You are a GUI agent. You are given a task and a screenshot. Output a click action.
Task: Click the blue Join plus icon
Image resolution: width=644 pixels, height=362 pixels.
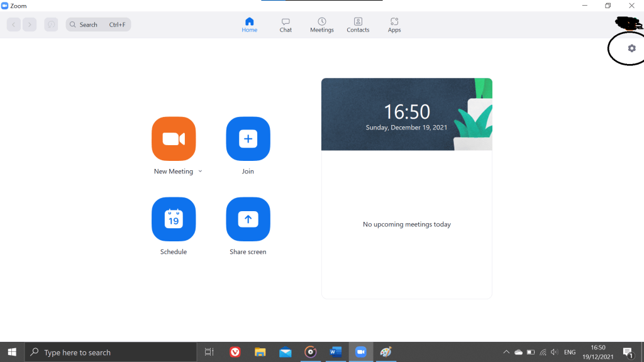(248, 139)
